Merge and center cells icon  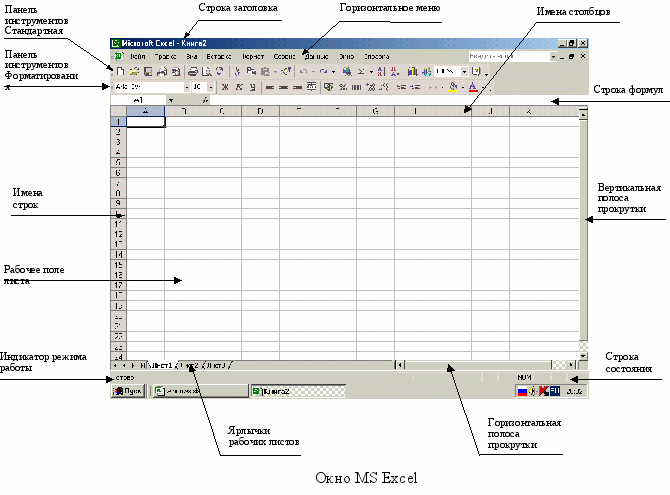coord(312,87)
